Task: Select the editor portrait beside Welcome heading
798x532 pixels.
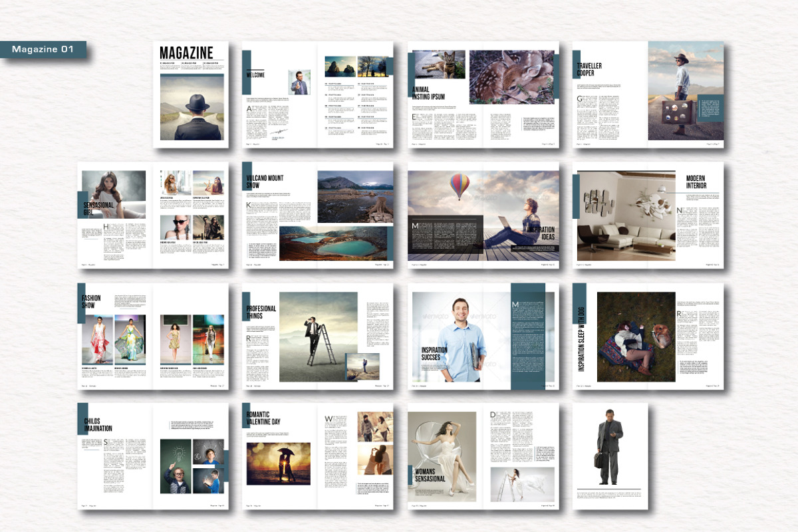Action: click(299, 82)
